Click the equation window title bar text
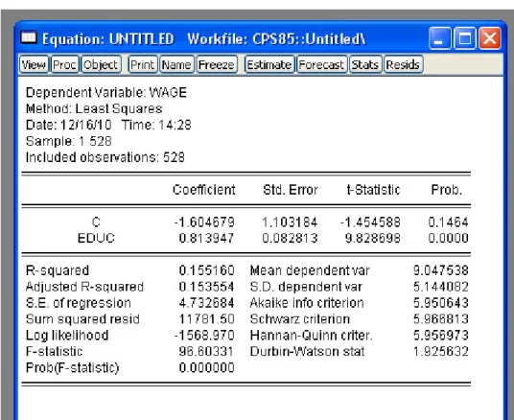This screenshot has height=420, width=514. pyautogui.click(x=203, y=39)
